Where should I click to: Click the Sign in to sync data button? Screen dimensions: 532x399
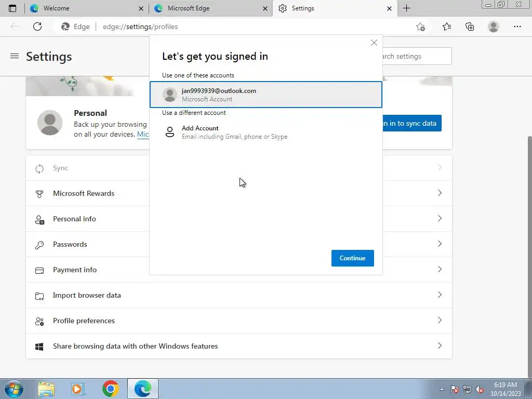click(412, 123)
